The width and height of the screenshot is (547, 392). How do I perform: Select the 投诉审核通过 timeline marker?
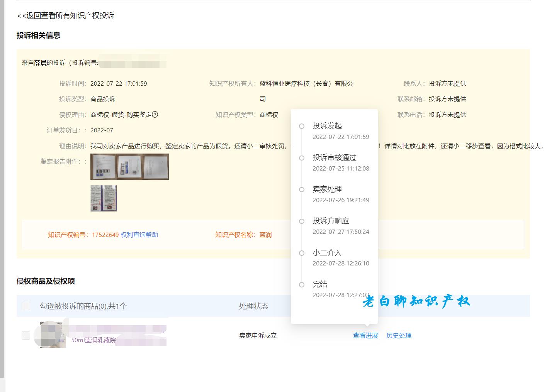[x=302, y=158]
